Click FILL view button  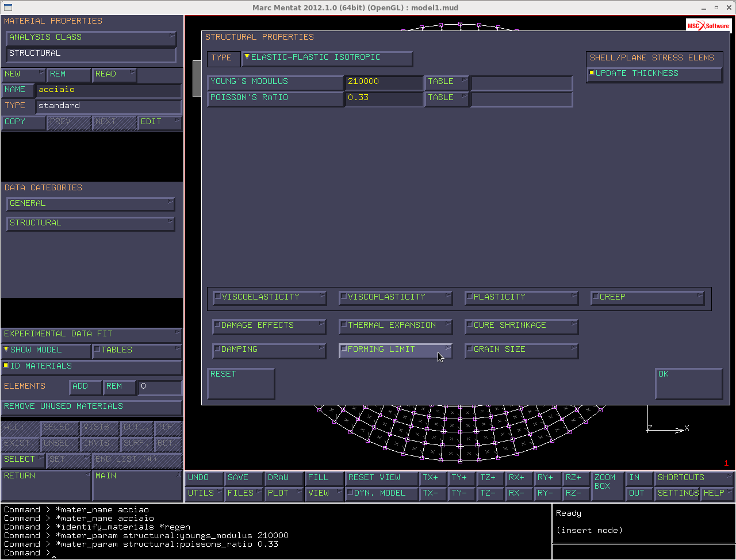(324, 478)
